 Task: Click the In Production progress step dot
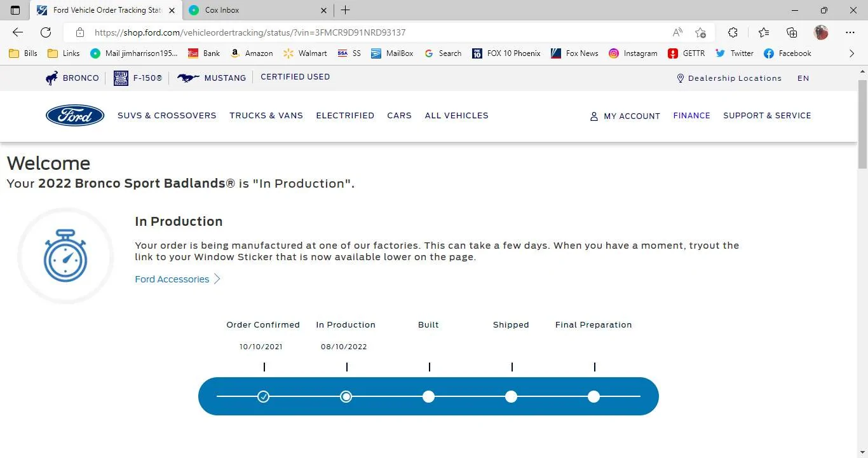346,396
